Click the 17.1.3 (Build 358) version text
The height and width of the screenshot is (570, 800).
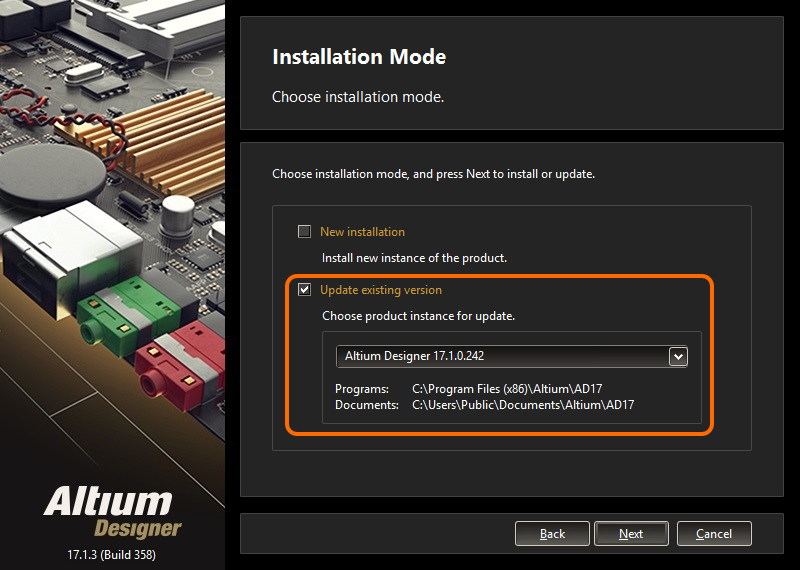tap(111, 554)
